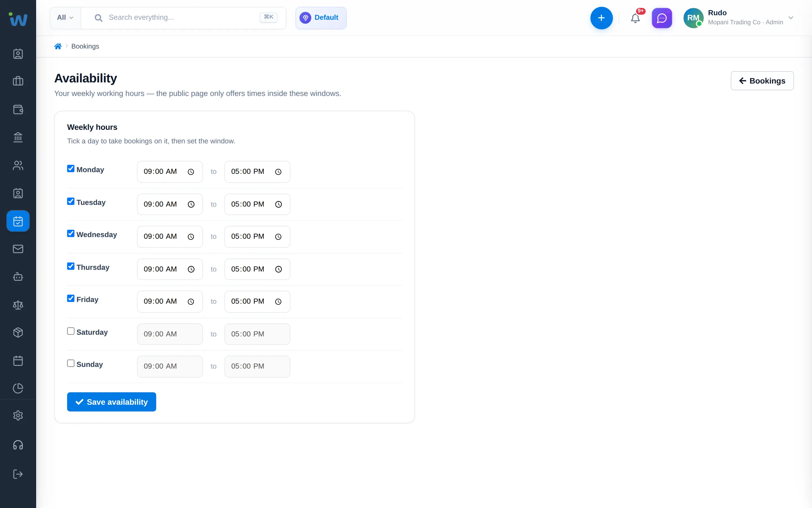Open the purple chat messages icon
812x508 pixels.
(662, 18)
